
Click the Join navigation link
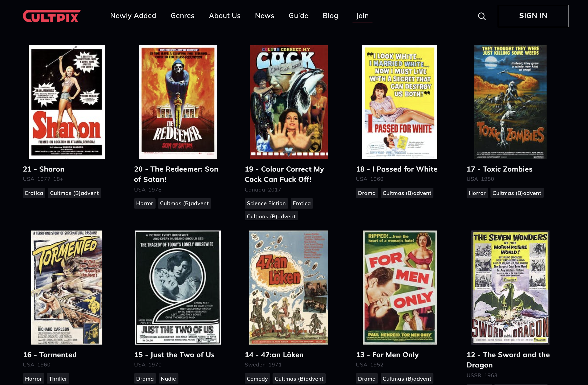(x=362, y=16)
